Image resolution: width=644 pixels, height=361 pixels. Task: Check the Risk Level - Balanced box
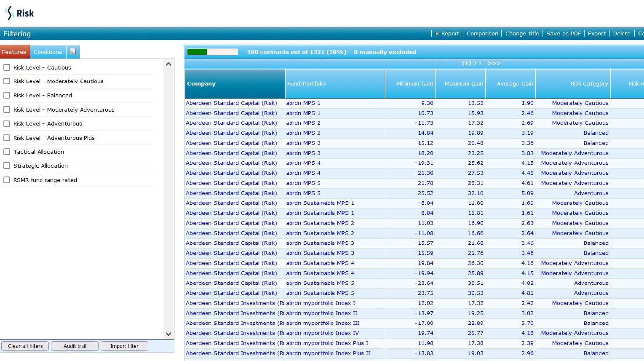[7, 95]
